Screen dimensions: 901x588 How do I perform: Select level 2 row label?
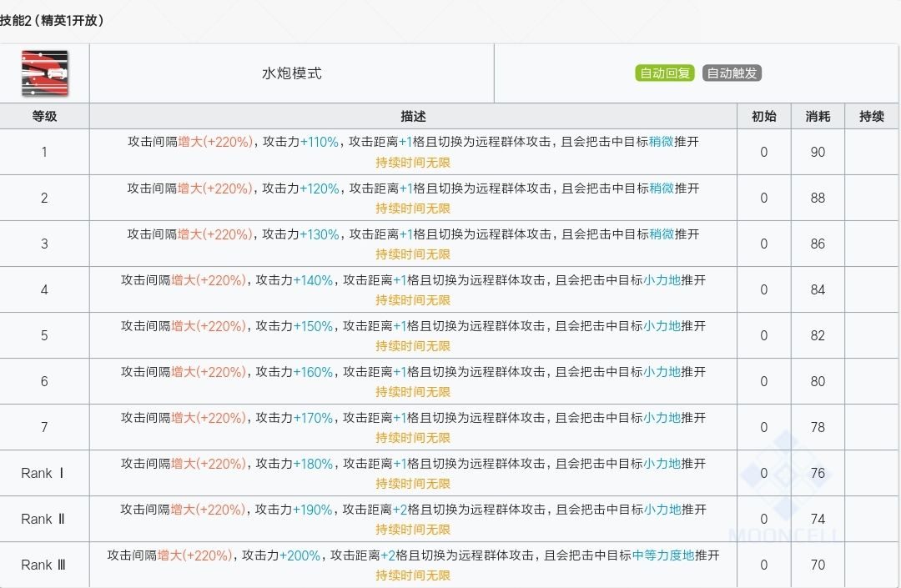pyautogui.click(x=44, y=199)
